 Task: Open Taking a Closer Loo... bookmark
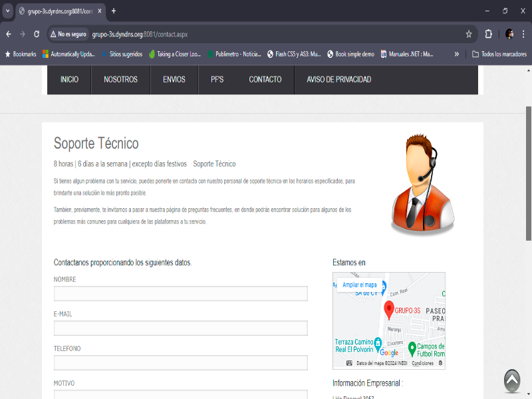175,54
